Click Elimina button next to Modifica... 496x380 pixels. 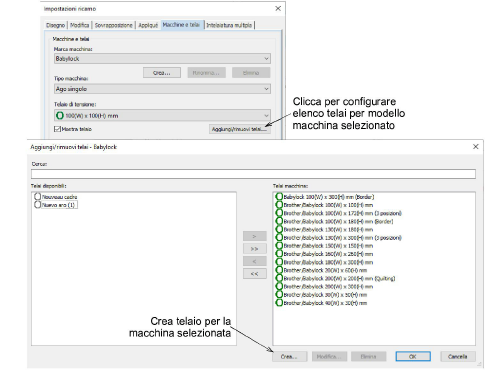368,356
